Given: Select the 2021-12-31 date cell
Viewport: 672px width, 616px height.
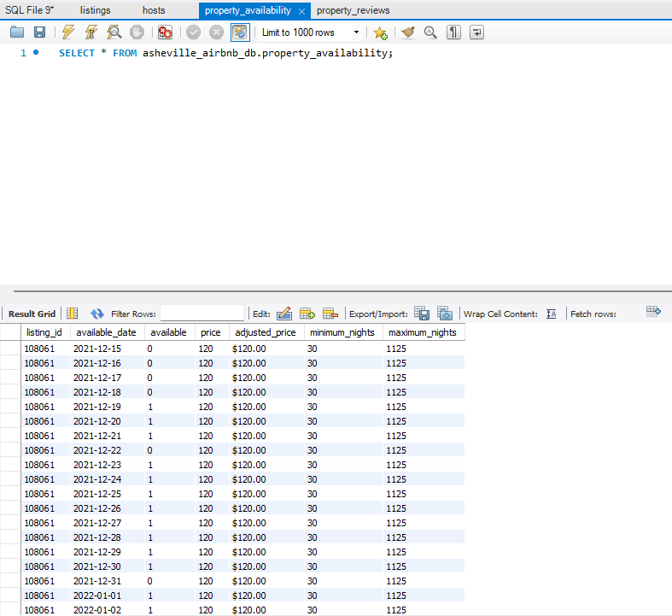Looking at the screenshot, I should coord(107,581).
